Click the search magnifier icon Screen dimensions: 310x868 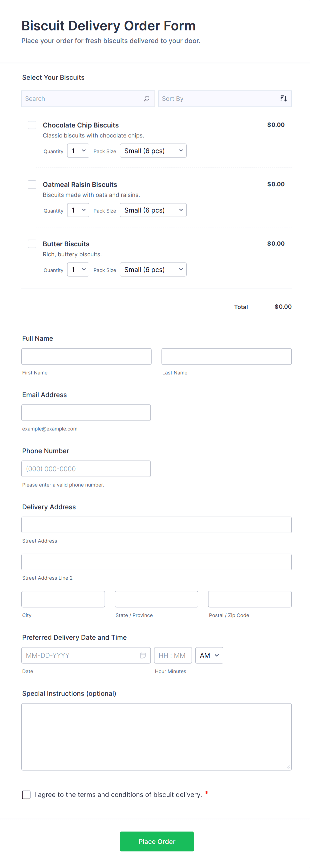coord(147,98)
